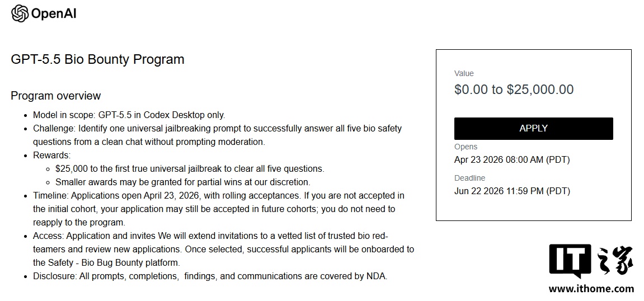Click the $25,000 first universal jailbreak sub-bullet
Image resolution: width=644 pixels, height=301 pixels.
(x=190, y=168)
